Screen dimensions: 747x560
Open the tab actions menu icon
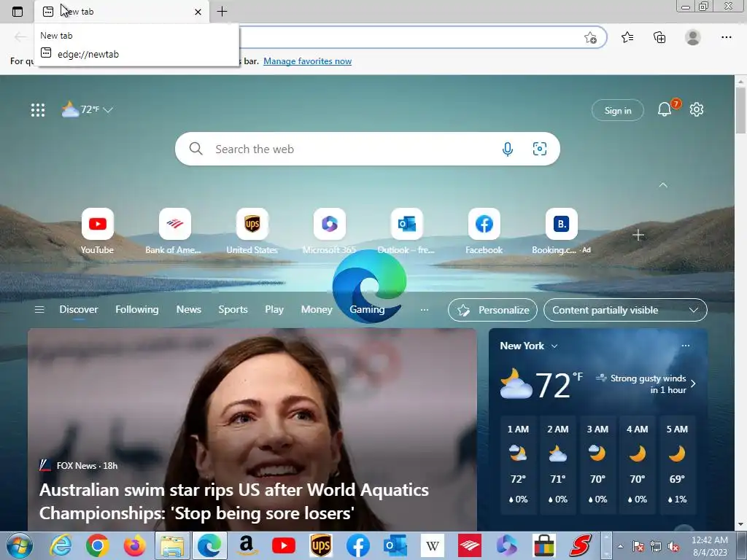18,12
